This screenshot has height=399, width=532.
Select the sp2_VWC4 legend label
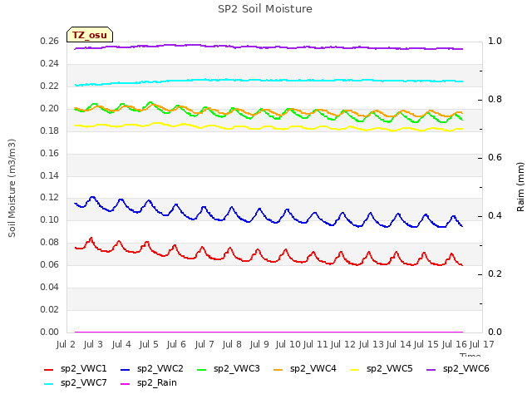click(x=313, y=369)
